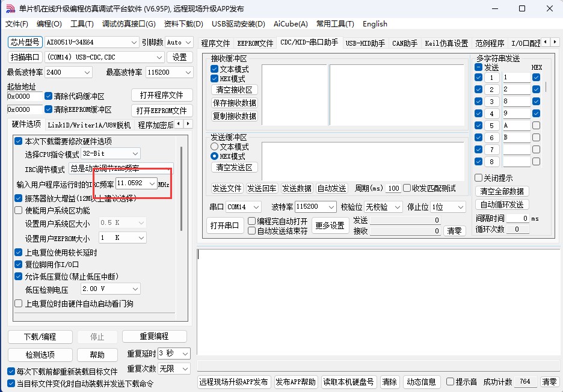Click the 周期(ms) 100 input field
Viewport: 563px width, 392px height.
393,188
